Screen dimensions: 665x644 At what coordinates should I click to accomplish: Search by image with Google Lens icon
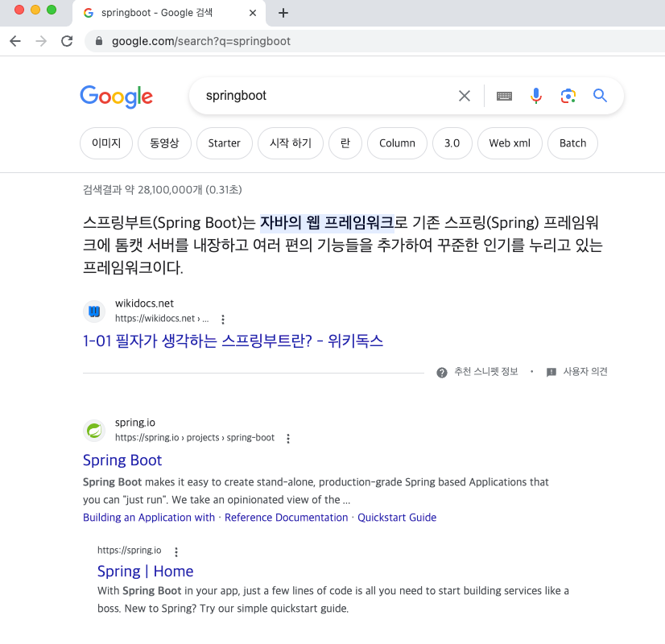pos(568,96)
